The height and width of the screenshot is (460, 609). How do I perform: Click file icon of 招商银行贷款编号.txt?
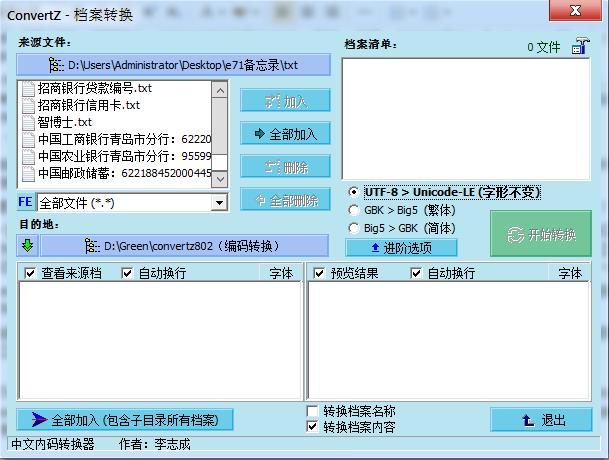pyautogui.click(x=28, y=89)
